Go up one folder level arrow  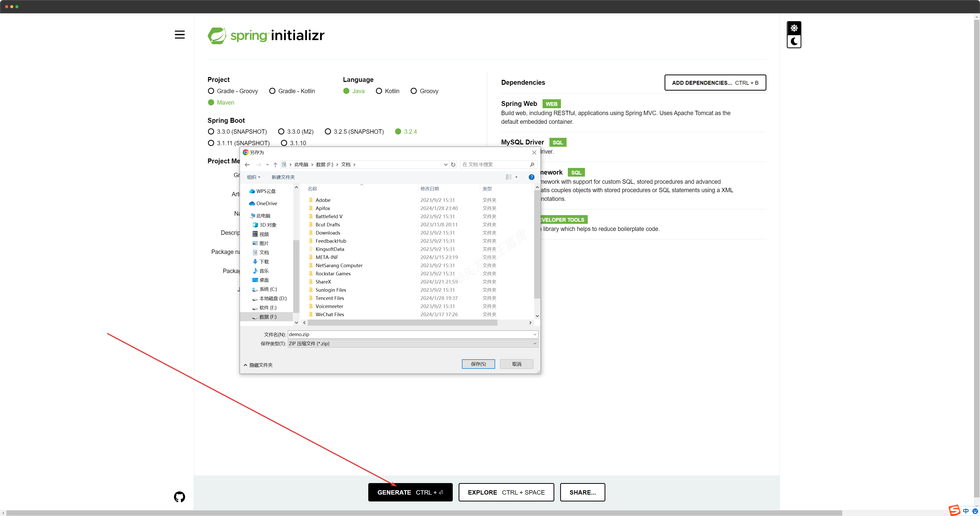[x=275, y=164]
